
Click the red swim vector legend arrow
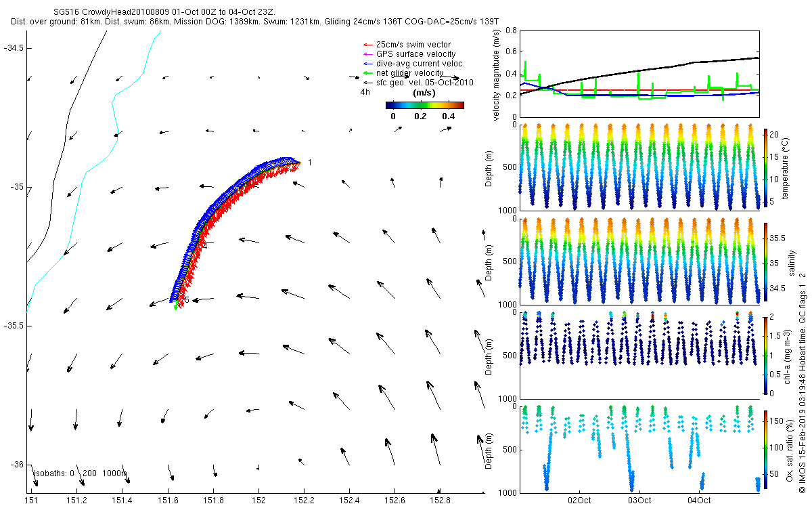(369, 45)
